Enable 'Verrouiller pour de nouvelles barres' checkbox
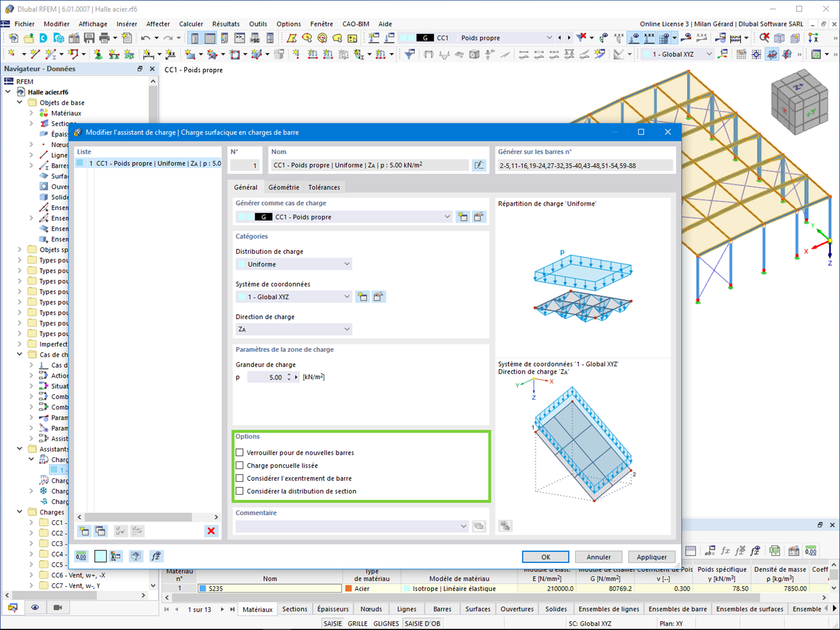This screenshot has height=630, width=840. pyautogui.click(x=239, y=453)
